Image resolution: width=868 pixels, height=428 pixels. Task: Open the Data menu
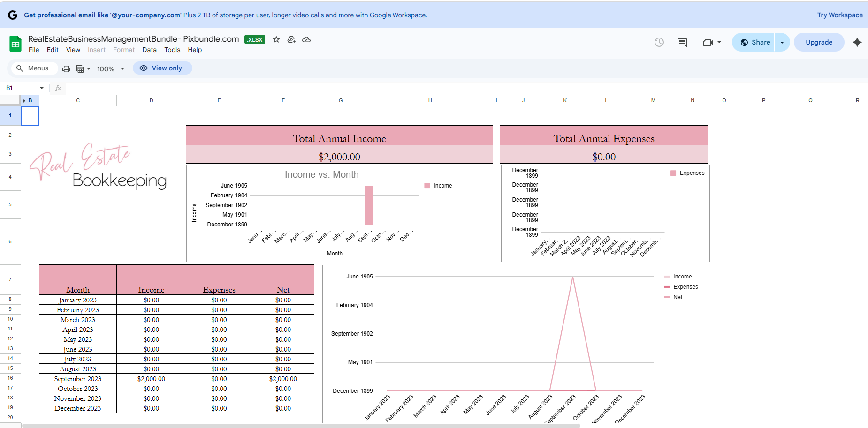[149, 50]
